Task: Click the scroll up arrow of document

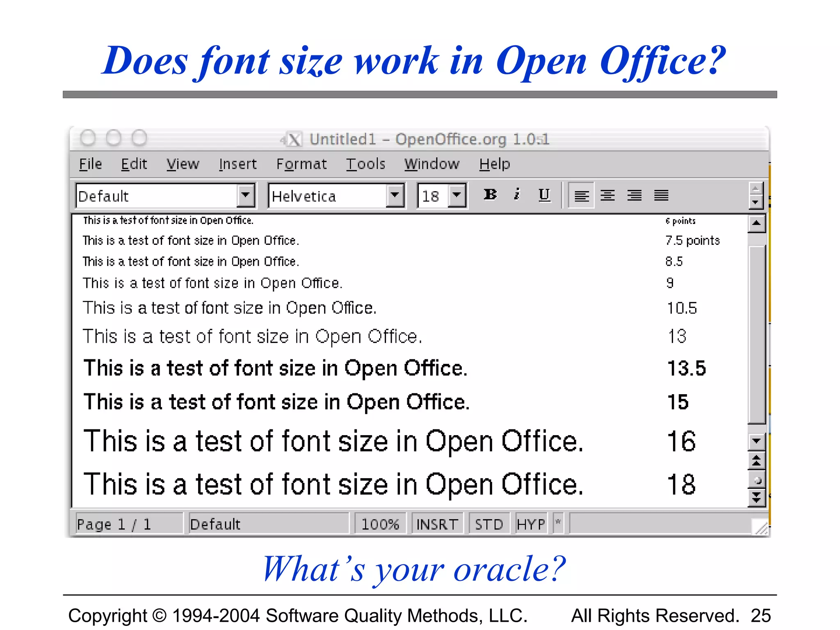Action: click(x=757, y=224)
